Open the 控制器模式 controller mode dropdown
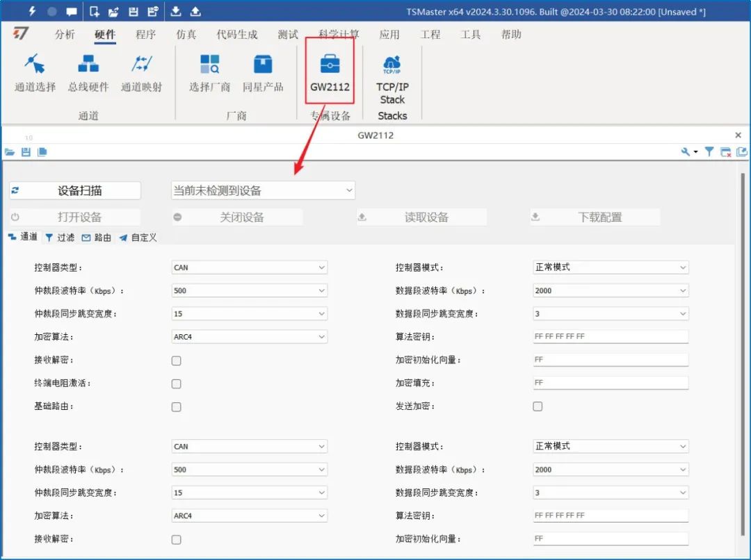 pos(611,267)
